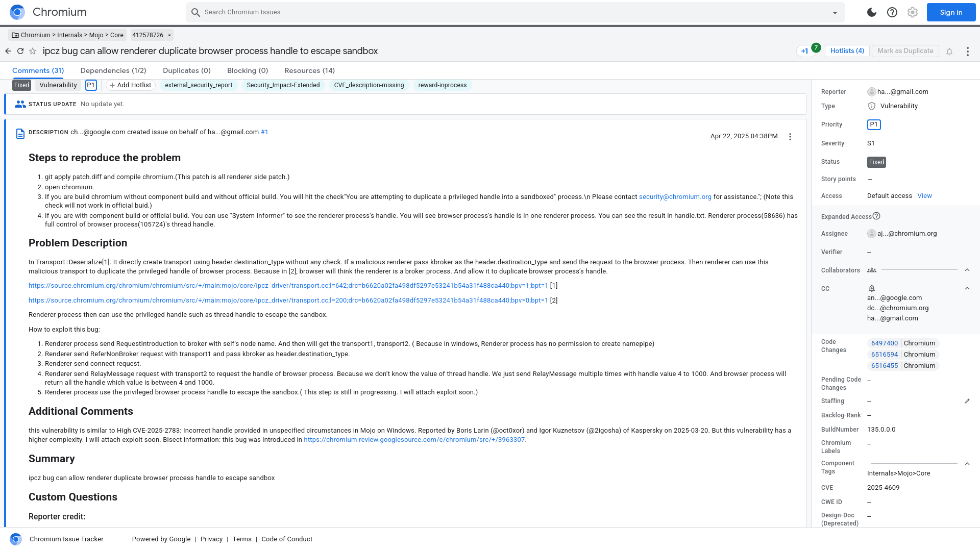Open Access View link
This screenshot has height=551, width=980.
point(924,196)
